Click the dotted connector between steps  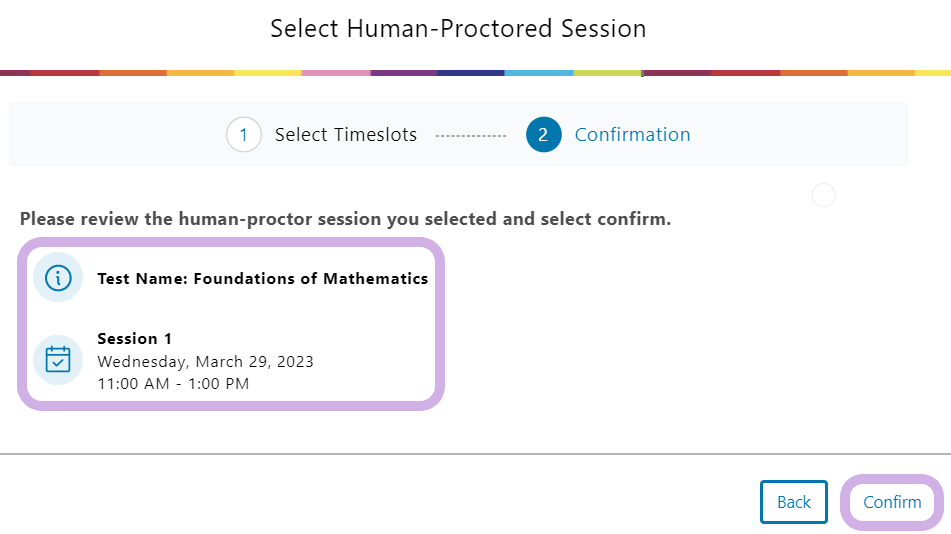(x=471, y=136)
